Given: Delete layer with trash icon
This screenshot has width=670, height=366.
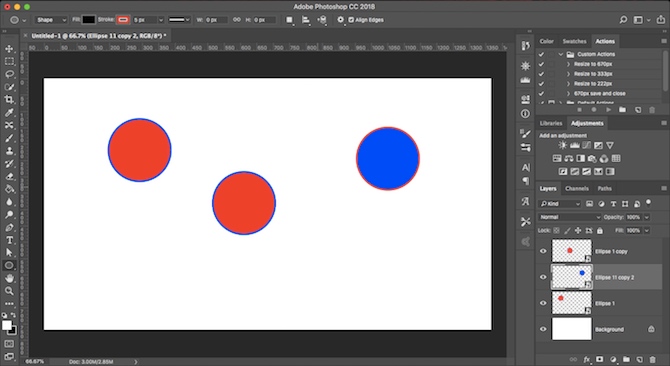Looking at the screenshot, I should [x=652, y=360].
